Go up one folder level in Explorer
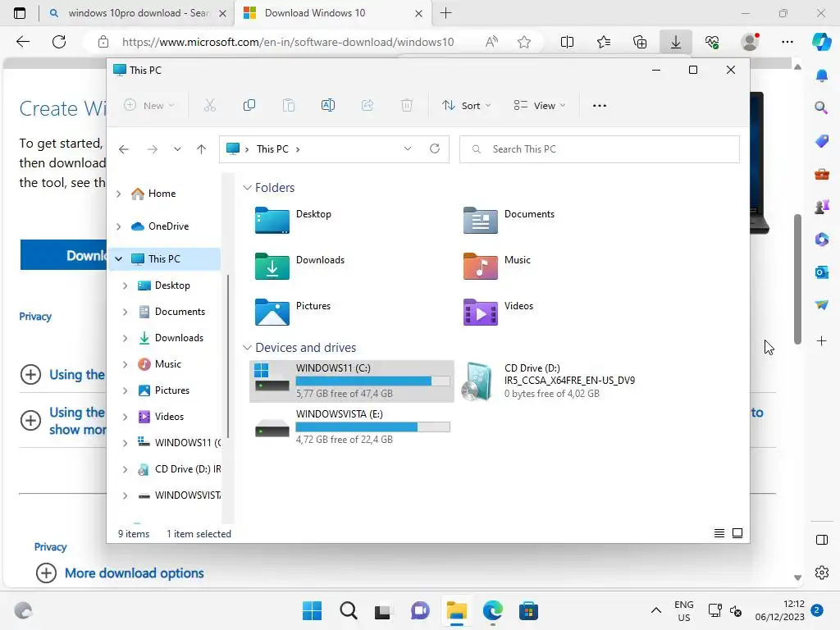The image size is (840, 630). pyautogui.click(x=202, y=149)
